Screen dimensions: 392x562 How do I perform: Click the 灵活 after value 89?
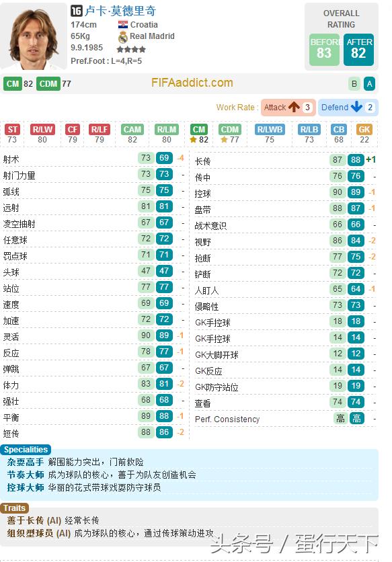tap(164, 335)
